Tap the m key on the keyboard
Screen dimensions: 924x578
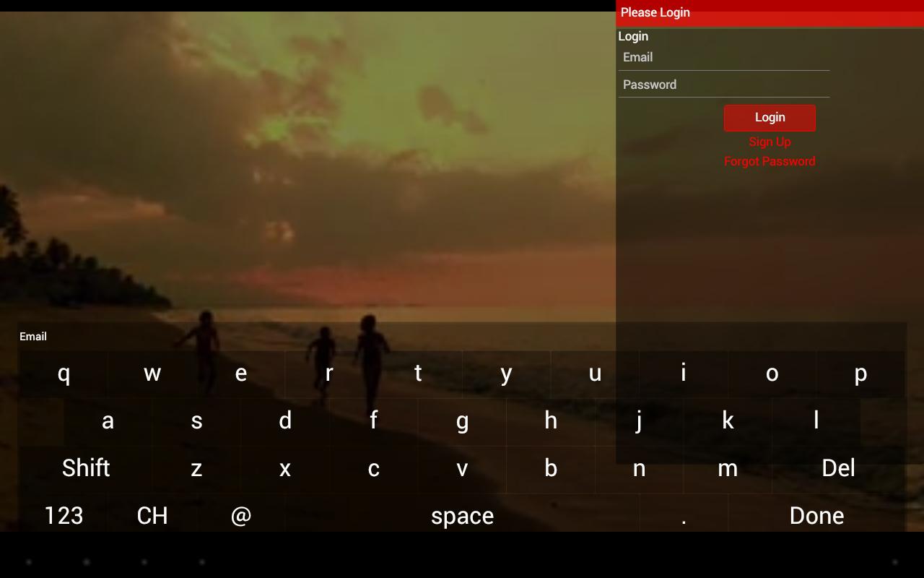728,468
